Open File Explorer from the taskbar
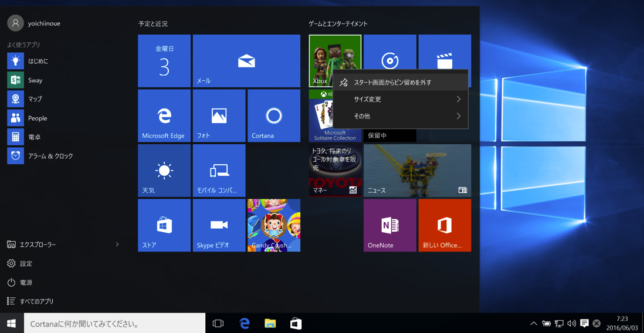 [x=270, y=324]
